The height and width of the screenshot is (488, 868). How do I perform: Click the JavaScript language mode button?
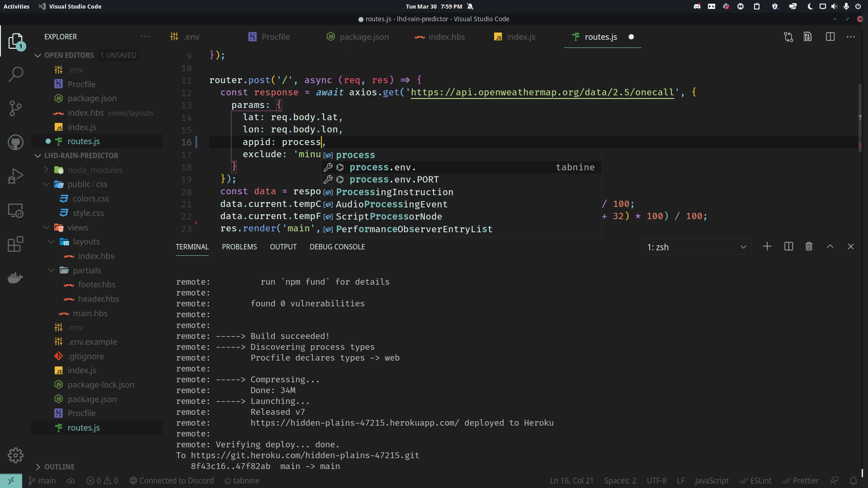pos(712,481)
